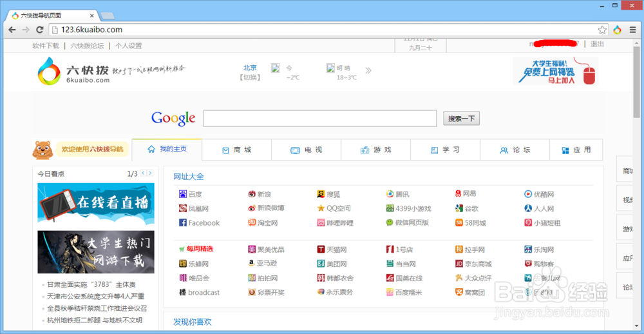Open the QQ空间 star icon link
This screenshot has height=334, width=644.
(x=321, y=208)
